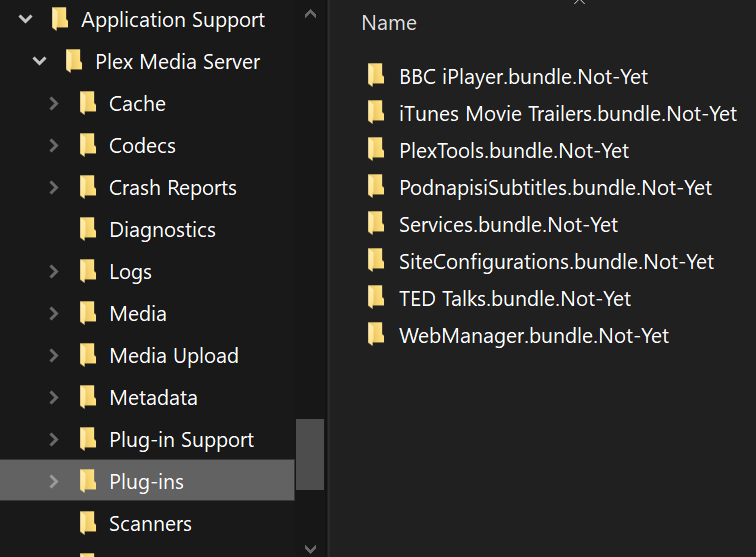The image size is (756, 557).
Task: Click the Plug-in Support folder icon
Action: tap(88, 439)
